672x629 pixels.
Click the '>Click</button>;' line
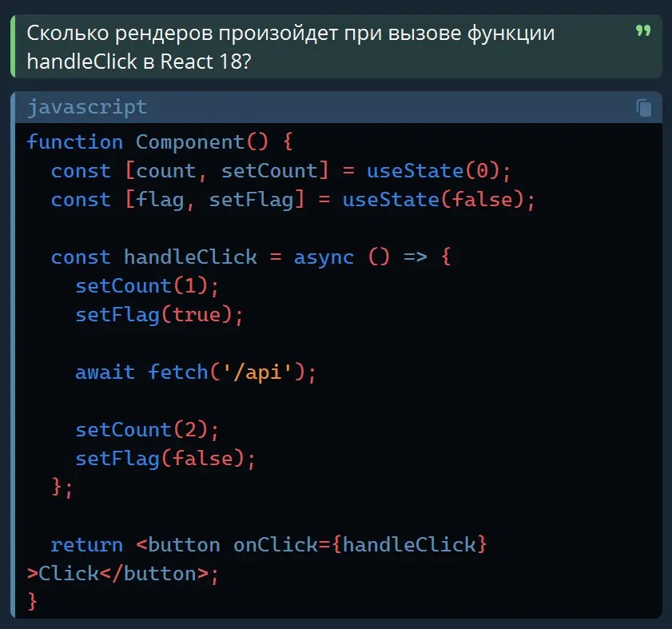(x=123, y=574)
